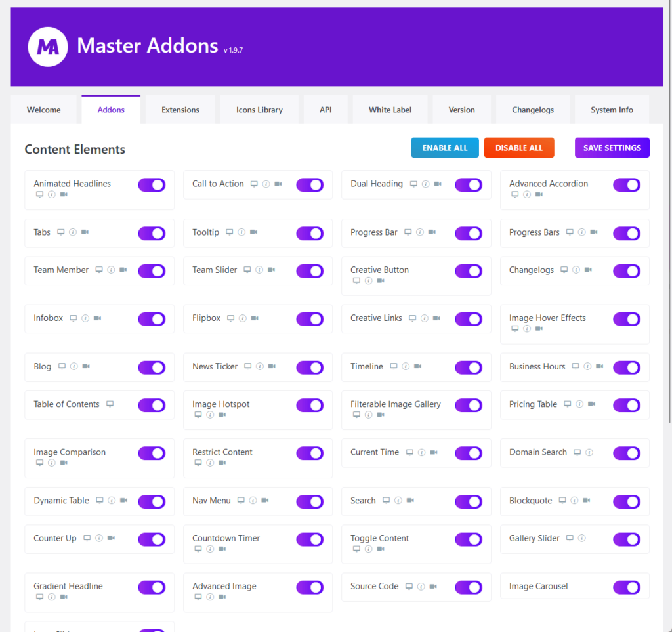This screenshot has width=672, height=632.
Task: Open the Blockquote documentation info icon
Action: click(574, 501)
